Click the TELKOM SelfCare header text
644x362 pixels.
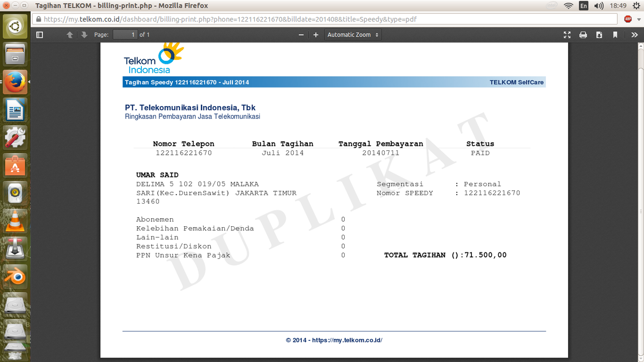[517, 82]
